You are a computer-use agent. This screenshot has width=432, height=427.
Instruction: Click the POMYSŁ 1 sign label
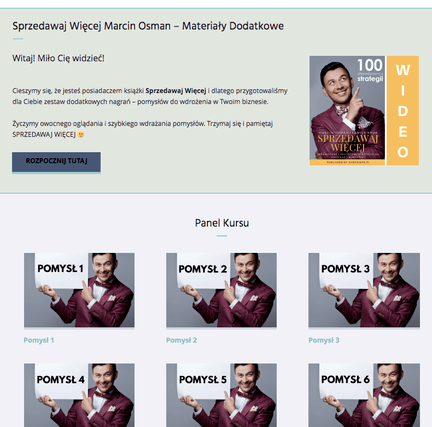(60, 268)
